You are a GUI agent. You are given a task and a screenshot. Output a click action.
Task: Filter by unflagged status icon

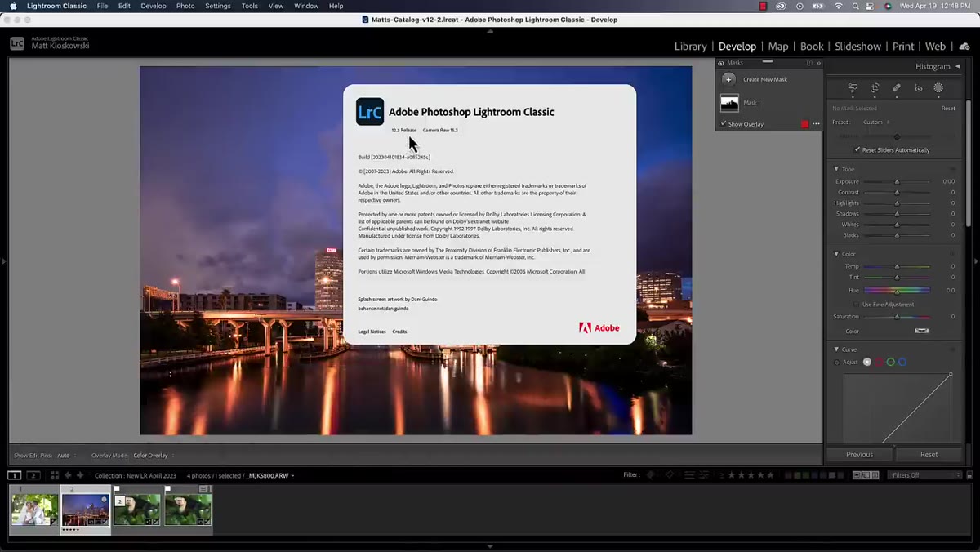(x=669, y=474)
